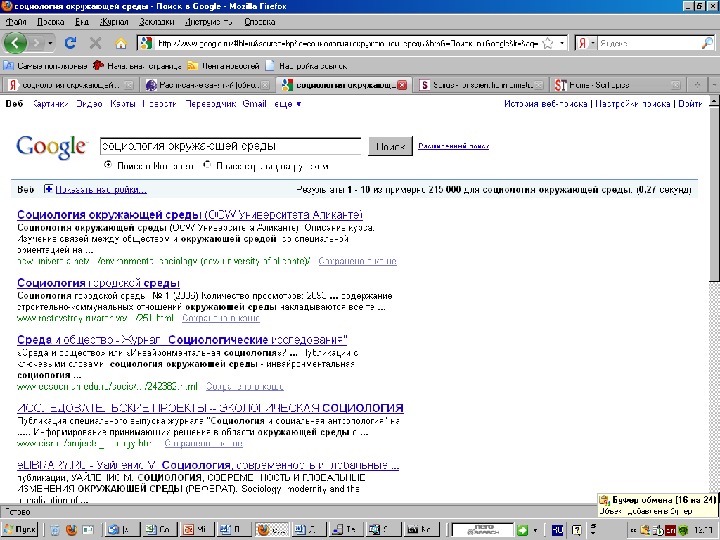Click the 'Поиск' search button

390,146
